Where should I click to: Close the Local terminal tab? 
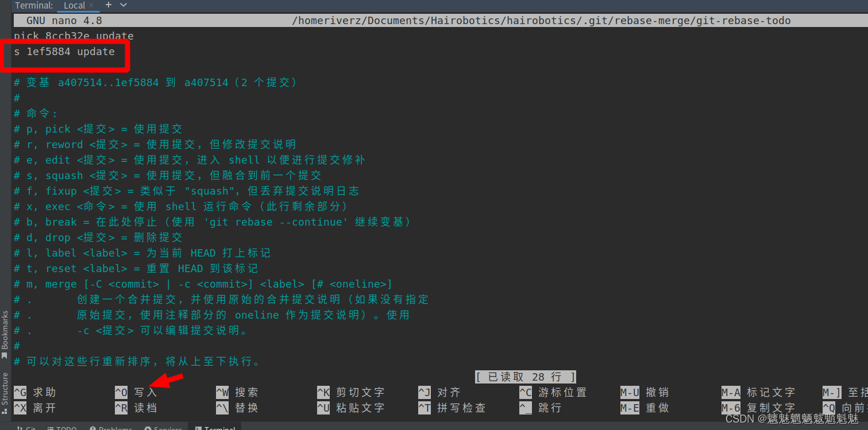(x=91, y=5)
